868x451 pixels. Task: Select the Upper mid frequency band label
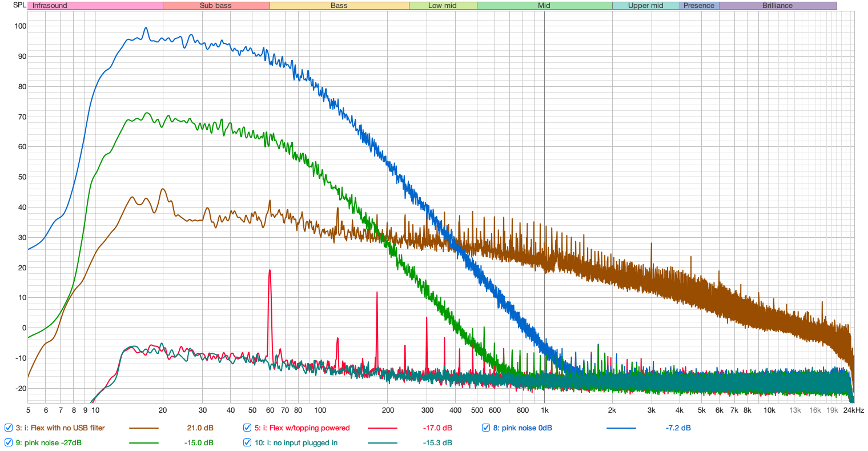(646, 6)
